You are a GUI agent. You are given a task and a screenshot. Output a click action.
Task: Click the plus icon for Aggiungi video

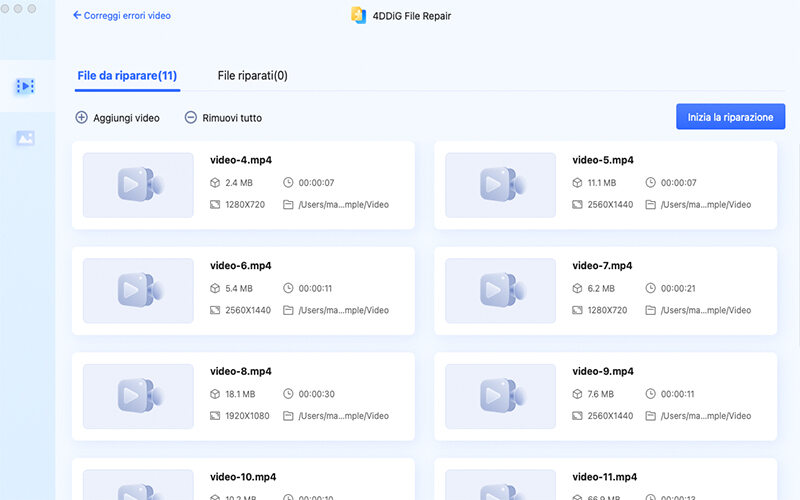click(x=82, y=117)
